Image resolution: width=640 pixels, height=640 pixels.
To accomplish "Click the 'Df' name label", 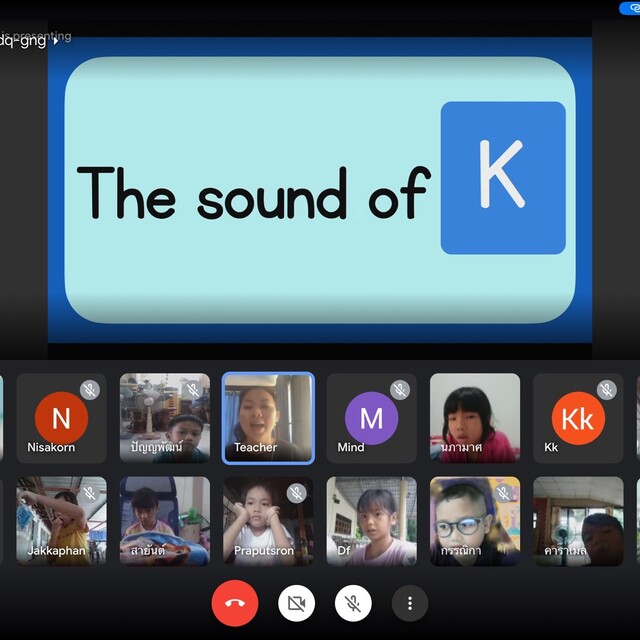I will tap(344, 551).
